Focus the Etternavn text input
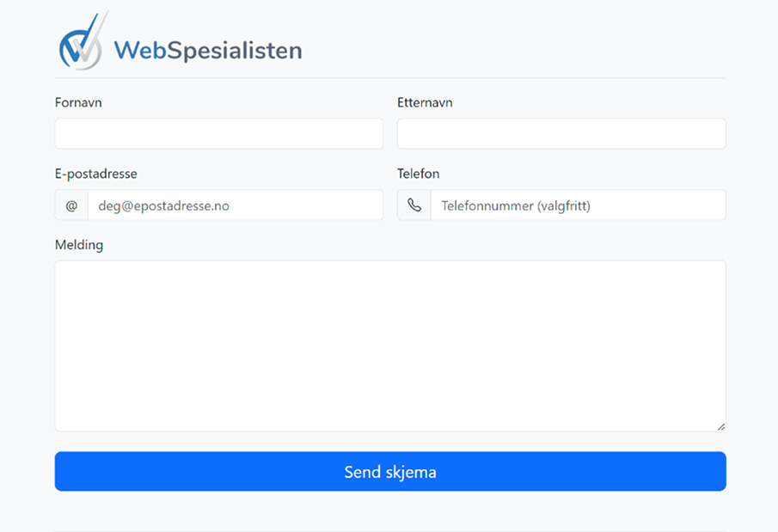Image resolution: width=778 pixels, height=532 pixels. point(561,134)
